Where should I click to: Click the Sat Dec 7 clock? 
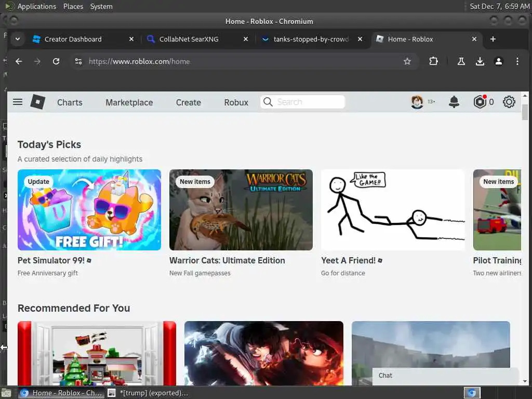[x=499, y=6]
